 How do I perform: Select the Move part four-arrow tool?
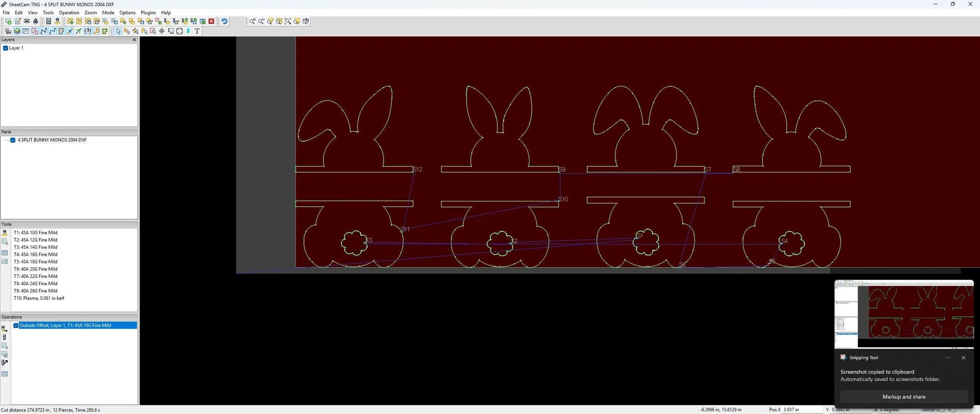(x=162, y=31)
